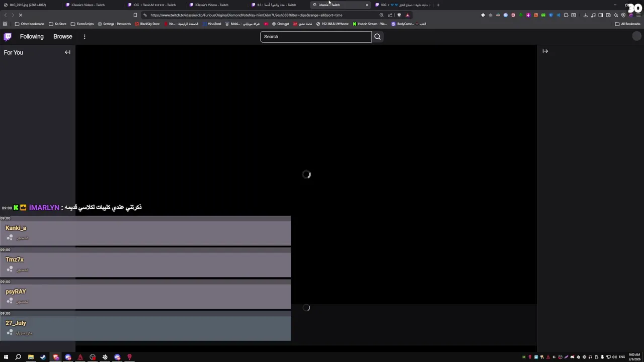Stop loading the page
Viewport: 644px width, 362px height.
pyautogui.click(x=21, y=15)
